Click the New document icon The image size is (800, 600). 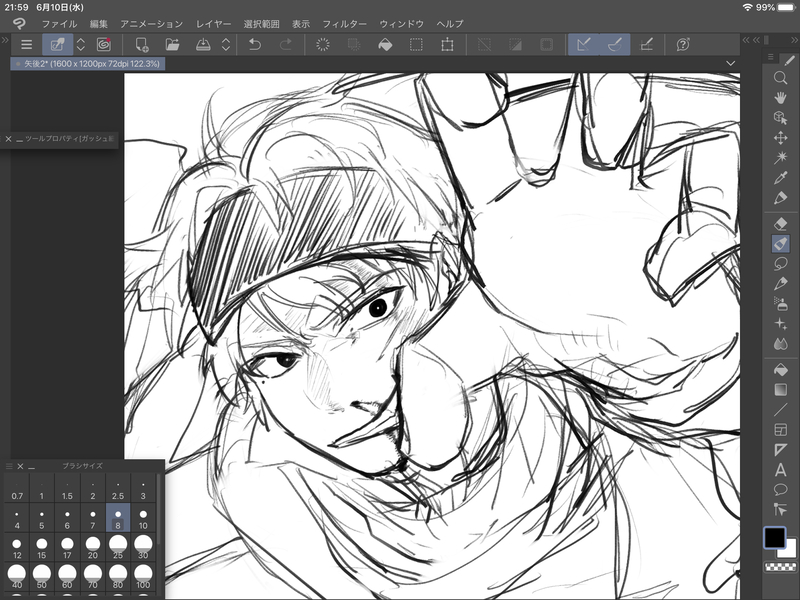pyautogui.click(x=142, y=45)
